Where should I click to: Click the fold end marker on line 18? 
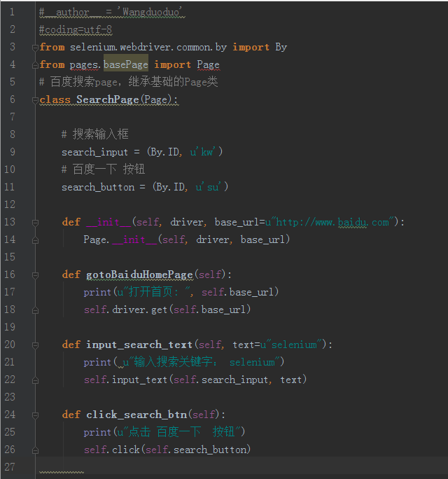pyautogui.click(x=35, y=310)
